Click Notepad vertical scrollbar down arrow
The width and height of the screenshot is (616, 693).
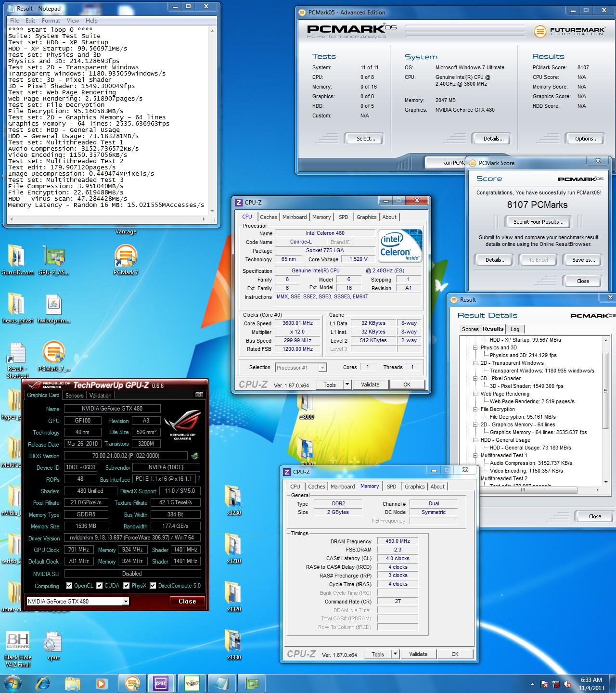(213, 211)
